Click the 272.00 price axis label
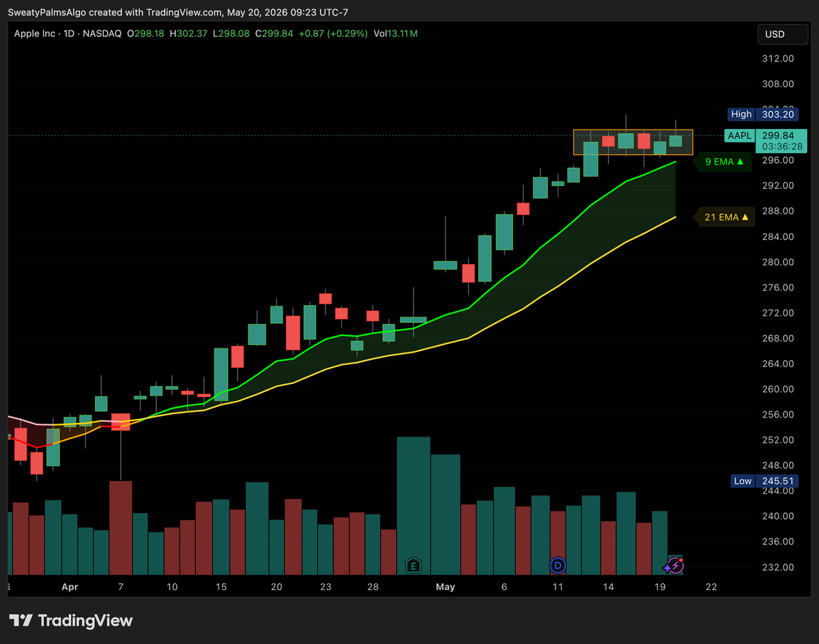Viewport: 819px width, 644px height. click(x=777, y=313)
